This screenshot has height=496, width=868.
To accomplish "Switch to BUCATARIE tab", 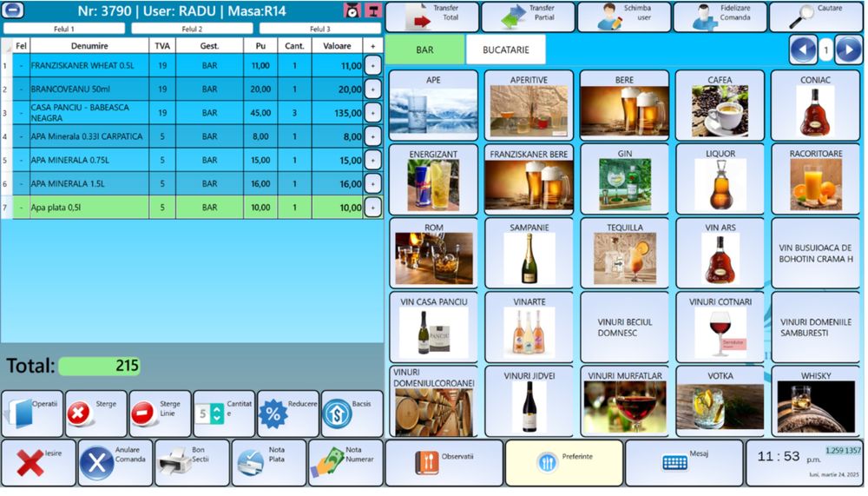I will click(x=505, y=50).
